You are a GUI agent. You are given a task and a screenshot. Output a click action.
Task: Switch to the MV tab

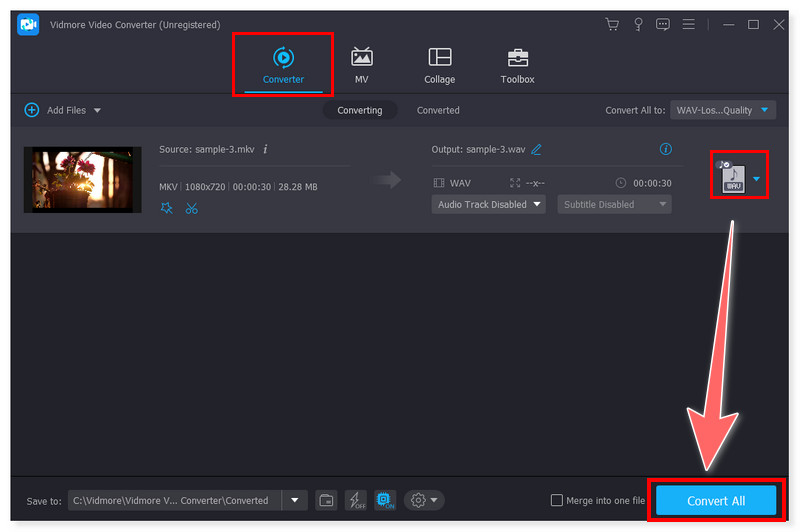click(361, 65)
